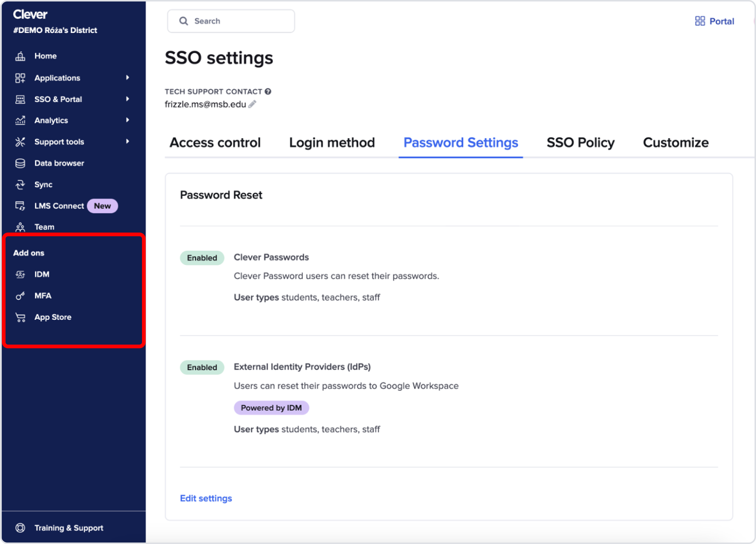Select the SSO Policy tab
The width and height of the screenshot is (756, 544).
pos(580,143)
